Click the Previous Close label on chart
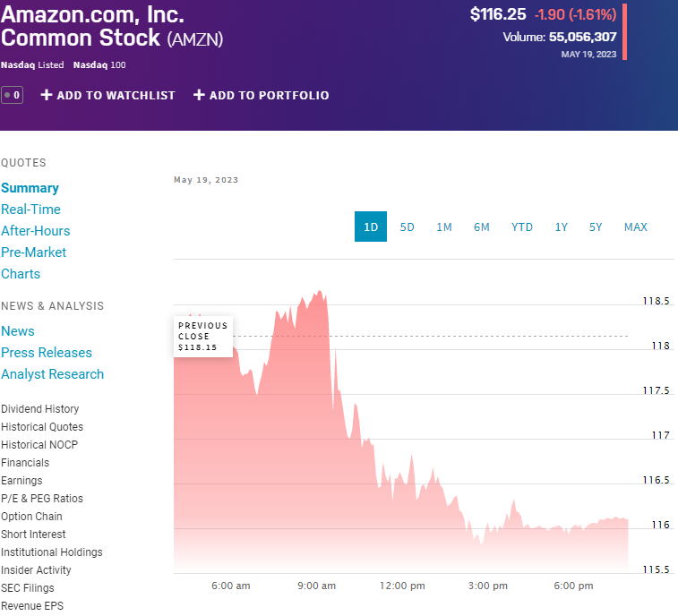Screen dimensions: 678x616 pos(203,336)
